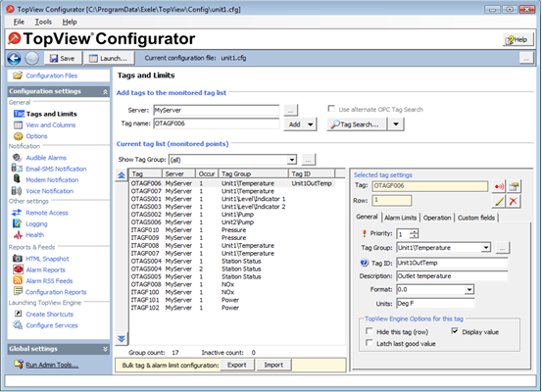The width and height of the screenshot is (542, 392).
Task: Click browse button next to Server field
Action: 290,111
